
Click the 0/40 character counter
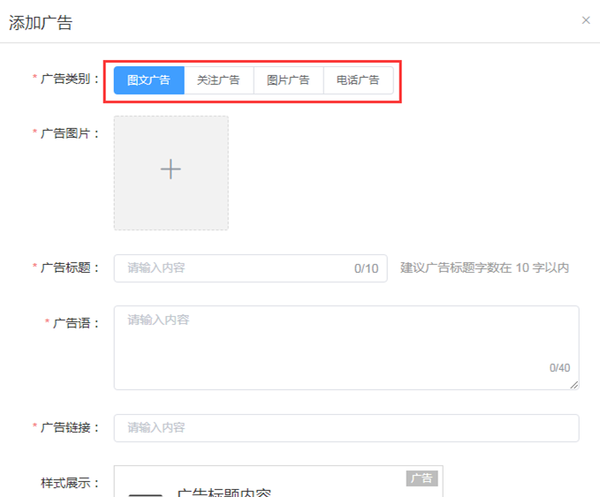[x=560, y=368]
